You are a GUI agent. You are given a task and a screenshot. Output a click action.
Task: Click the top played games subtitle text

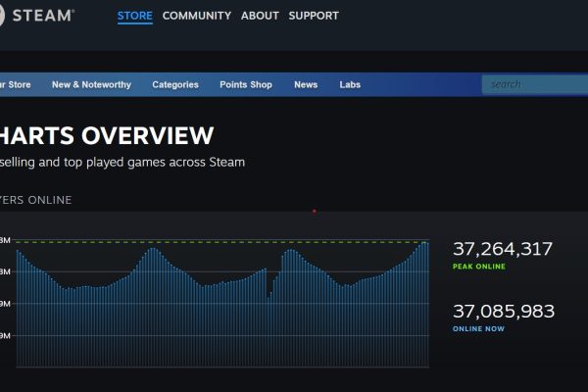pos(122,163)
